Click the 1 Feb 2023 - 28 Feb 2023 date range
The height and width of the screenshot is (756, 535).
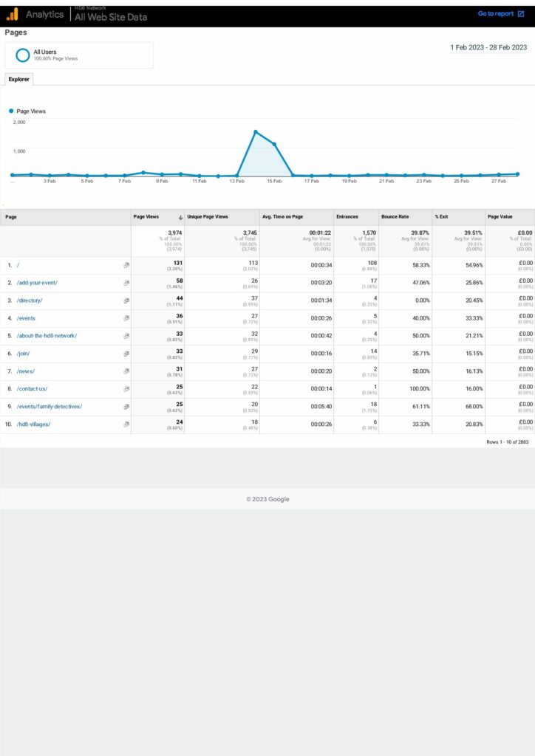[488, 47]
